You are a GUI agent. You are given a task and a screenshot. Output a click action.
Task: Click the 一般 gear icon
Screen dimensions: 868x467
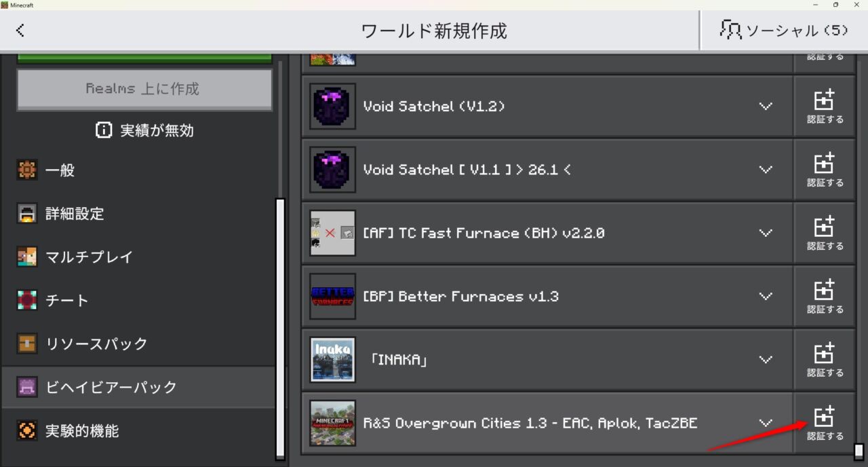coord(27,170)
